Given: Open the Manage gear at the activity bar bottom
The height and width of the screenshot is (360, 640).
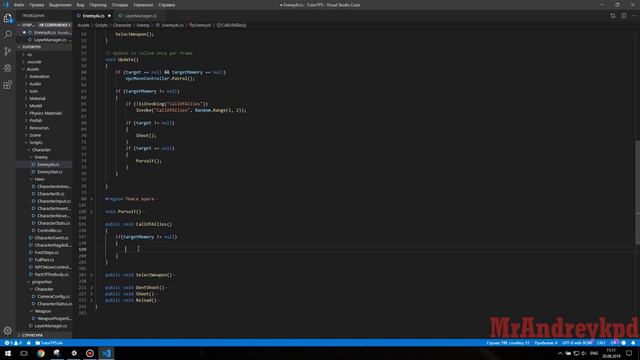Looking at the screenshot, I should [8, 331].
